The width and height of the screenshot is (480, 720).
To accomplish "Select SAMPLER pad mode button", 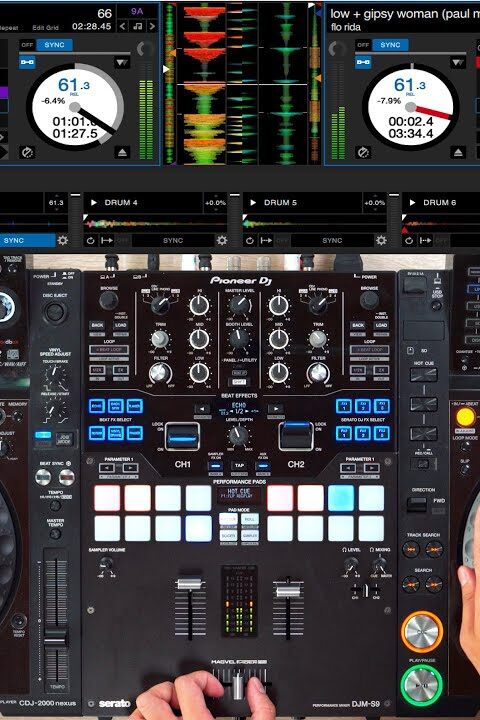I will tap(249, 536).
